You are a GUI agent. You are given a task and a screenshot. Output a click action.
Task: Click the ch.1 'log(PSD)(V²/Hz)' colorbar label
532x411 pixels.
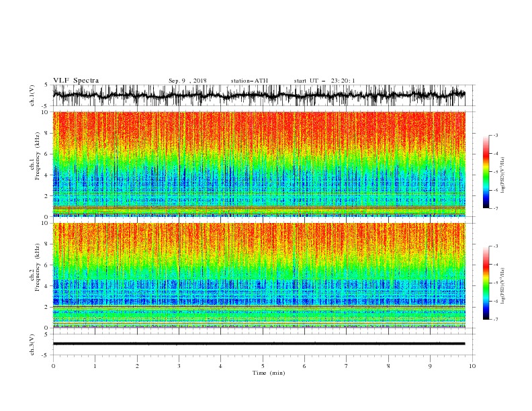click(502, 175)
